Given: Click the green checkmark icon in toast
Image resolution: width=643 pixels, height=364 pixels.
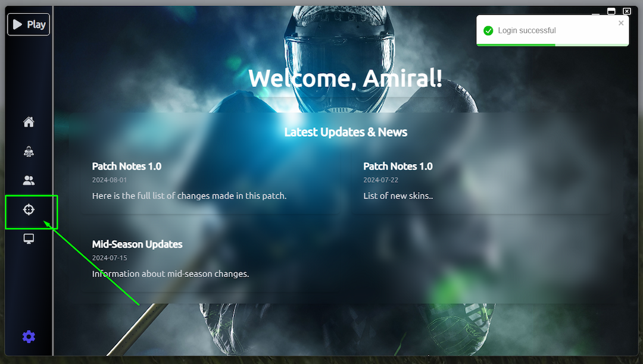Looking at the screenshot, I should click(x=488, y=30).
